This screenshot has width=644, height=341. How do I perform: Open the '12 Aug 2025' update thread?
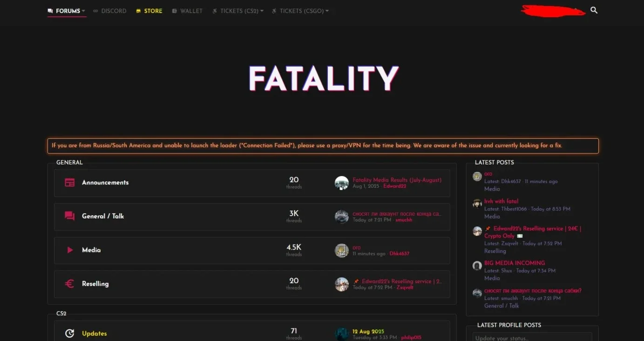[368, 331]
